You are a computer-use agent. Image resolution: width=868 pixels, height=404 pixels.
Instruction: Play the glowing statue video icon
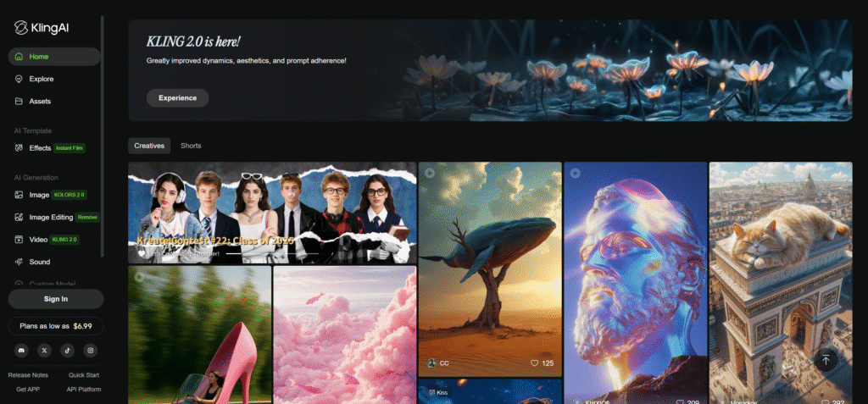pos(576,174)
